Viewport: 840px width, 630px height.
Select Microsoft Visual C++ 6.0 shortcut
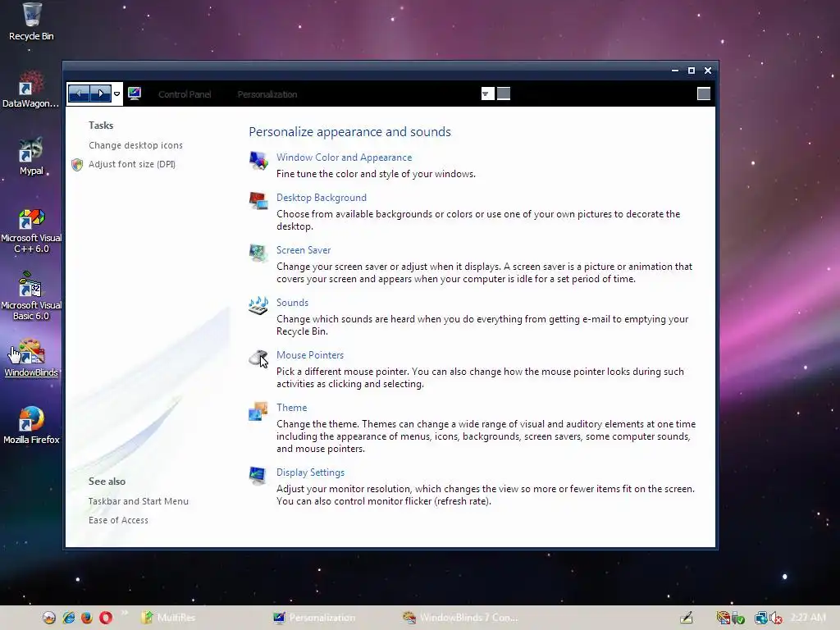[31, 231]
